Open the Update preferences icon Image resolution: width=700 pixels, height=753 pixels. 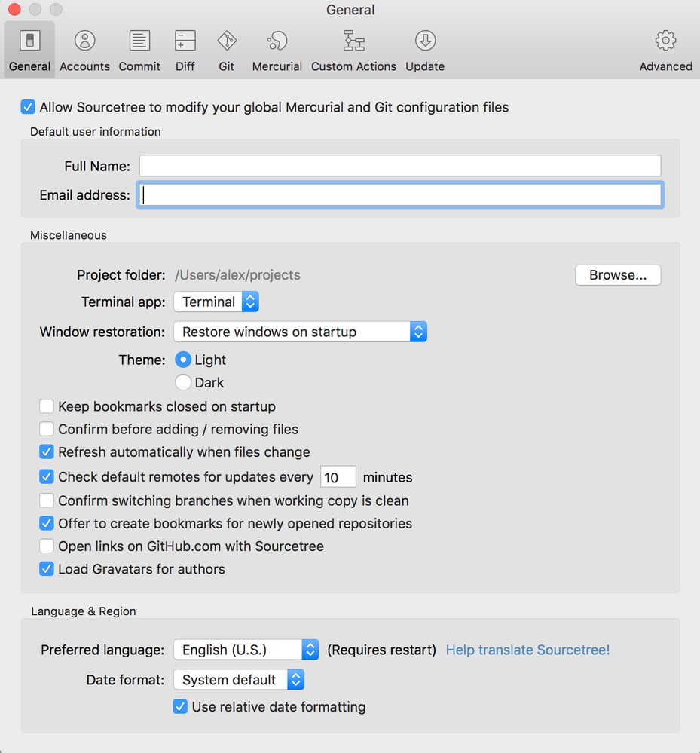(425, 41)
